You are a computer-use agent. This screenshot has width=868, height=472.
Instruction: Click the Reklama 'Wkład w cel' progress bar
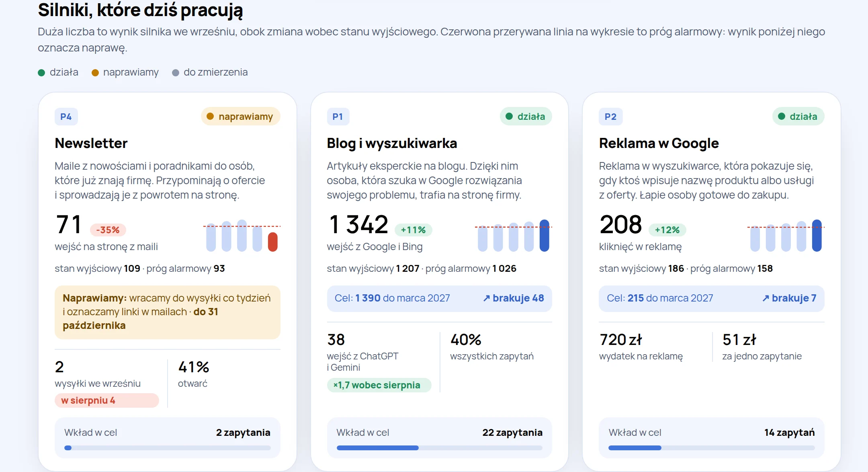pyautogui.click(x=712, y=448)
